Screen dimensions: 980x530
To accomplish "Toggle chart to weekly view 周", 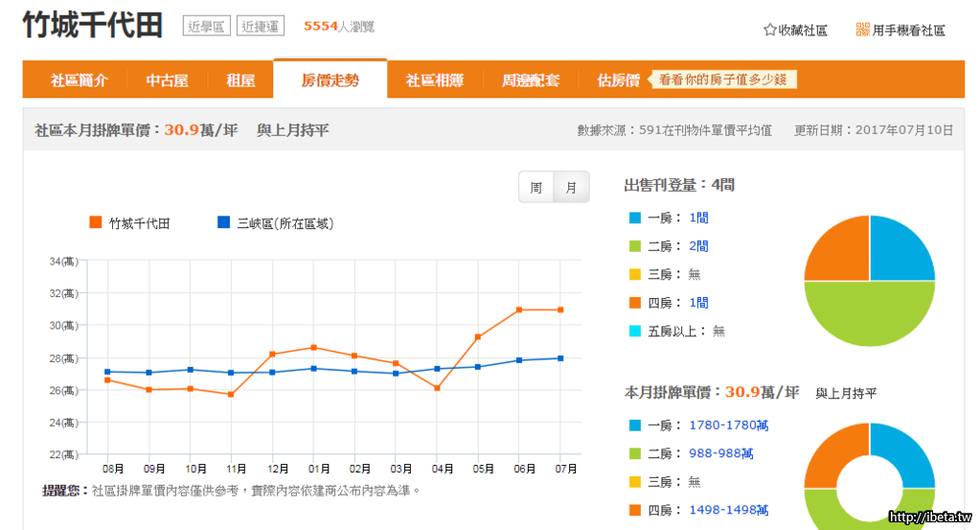I will click(536, 188).
